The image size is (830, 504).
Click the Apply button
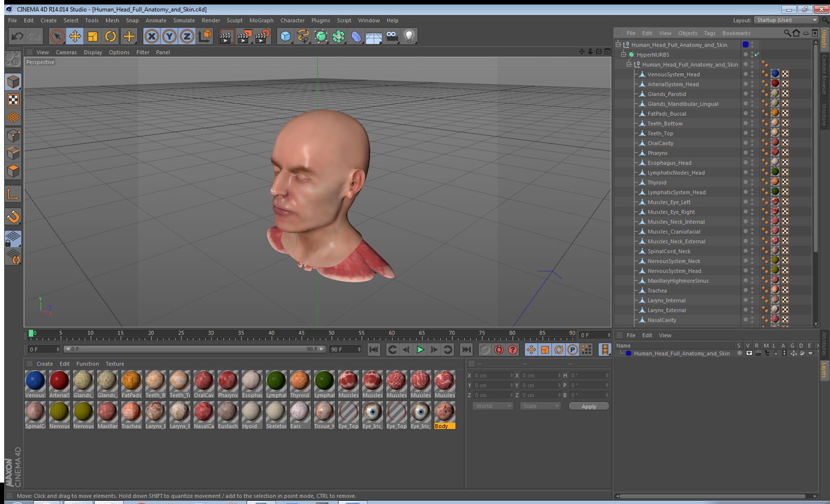pyautogui.click(x=589, y=406)
